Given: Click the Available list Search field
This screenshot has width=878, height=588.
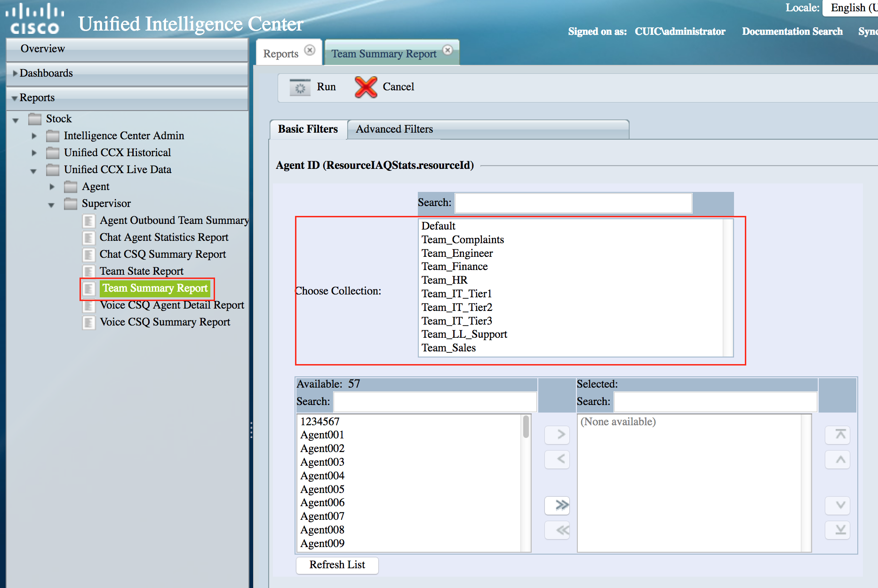Looking at the screenshot, I should (435, 402).
